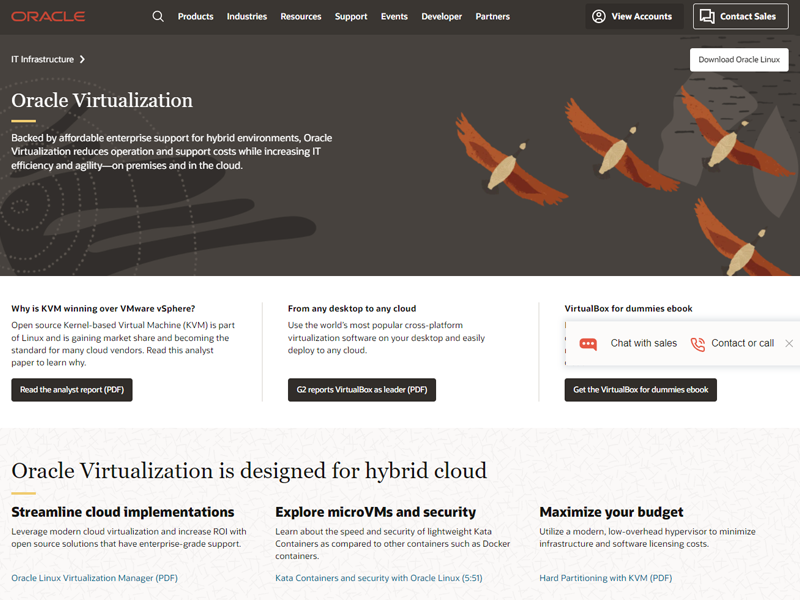800x600 pixels.
Task: Open Oracle Linux Virtualization Manager PDF link
Action: (94, 578)
